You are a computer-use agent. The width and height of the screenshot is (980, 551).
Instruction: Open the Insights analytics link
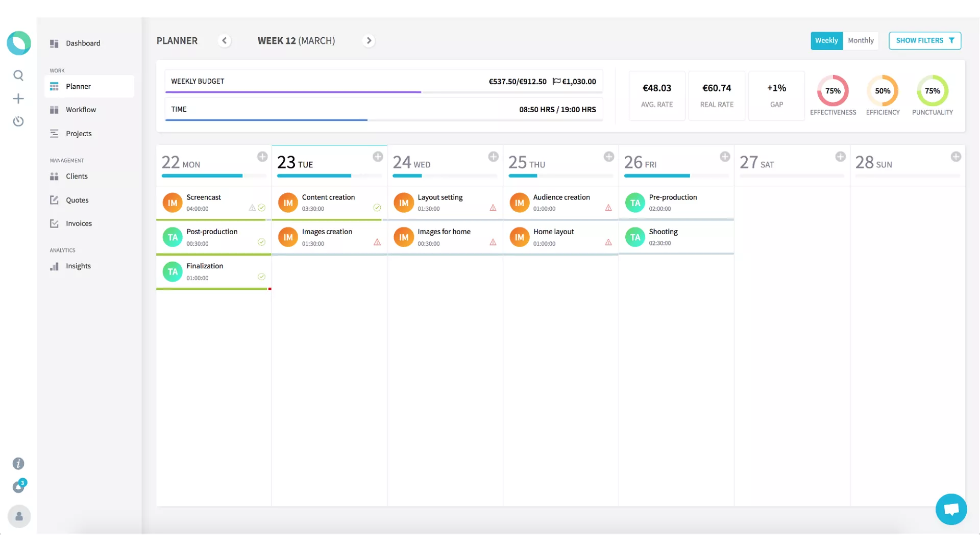(x=78, y=266)
